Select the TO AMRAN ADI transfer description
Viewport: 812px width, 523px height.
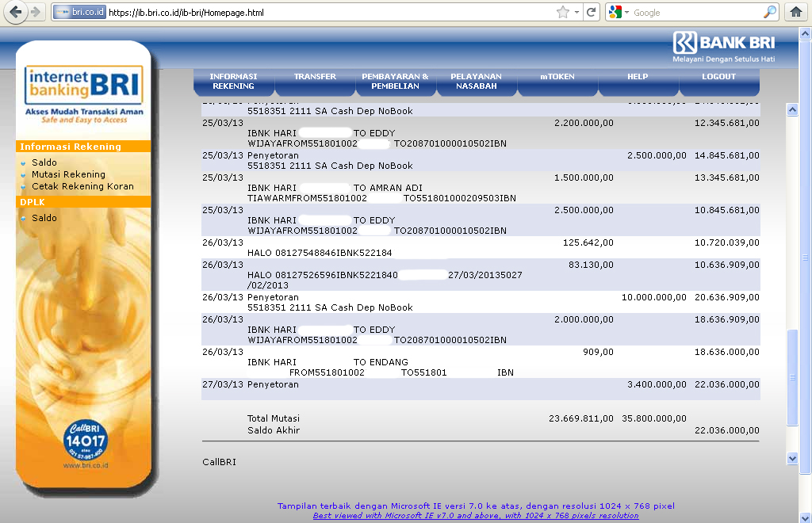[x=381, y=193]
